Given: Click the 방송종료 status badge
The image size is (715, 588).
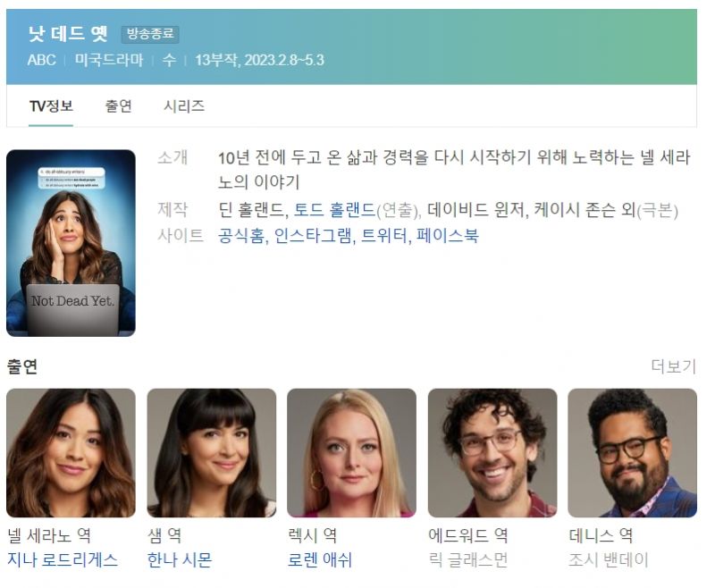Looking at the screenshot, I should point(150,34).
